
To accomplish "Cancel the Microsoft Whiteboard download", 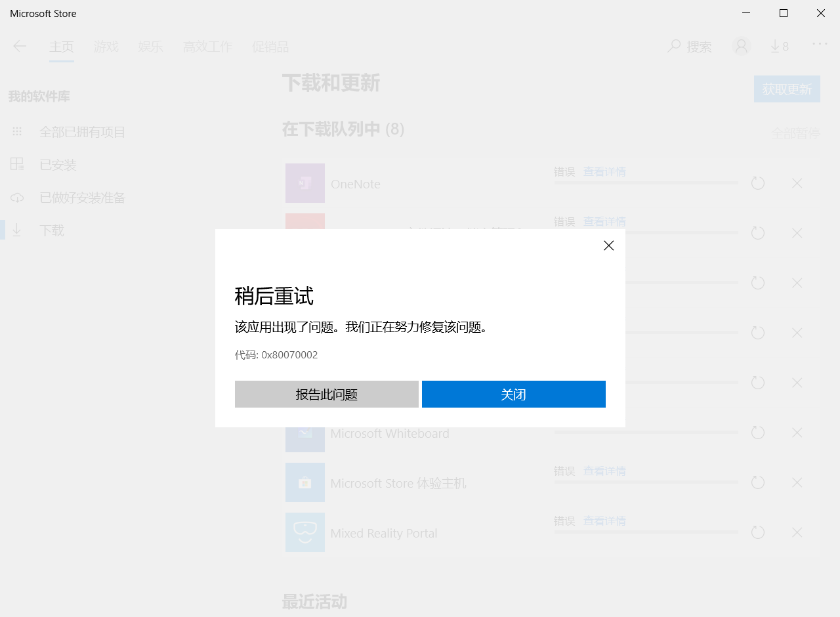I will 797,433.
